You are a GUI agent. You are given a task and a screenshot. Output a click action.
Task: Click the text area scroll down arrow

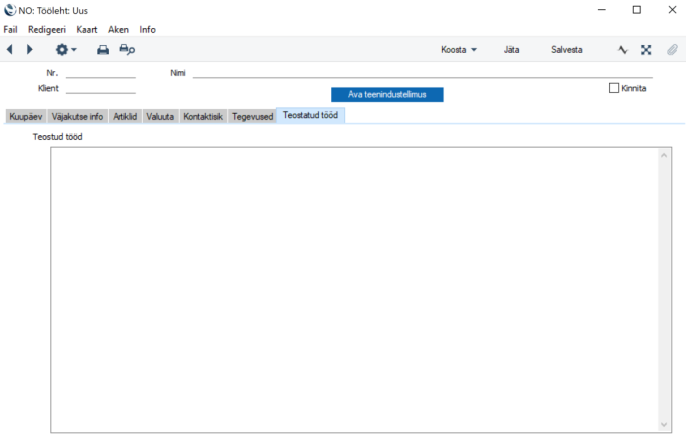click(664, 425)
